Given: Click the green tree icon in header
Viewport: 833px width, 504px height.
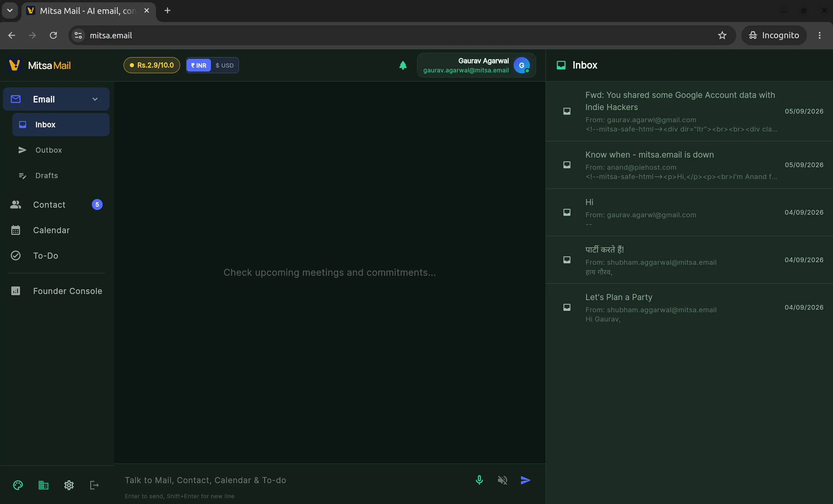Looking at the screenshot, I should point(403,65).
